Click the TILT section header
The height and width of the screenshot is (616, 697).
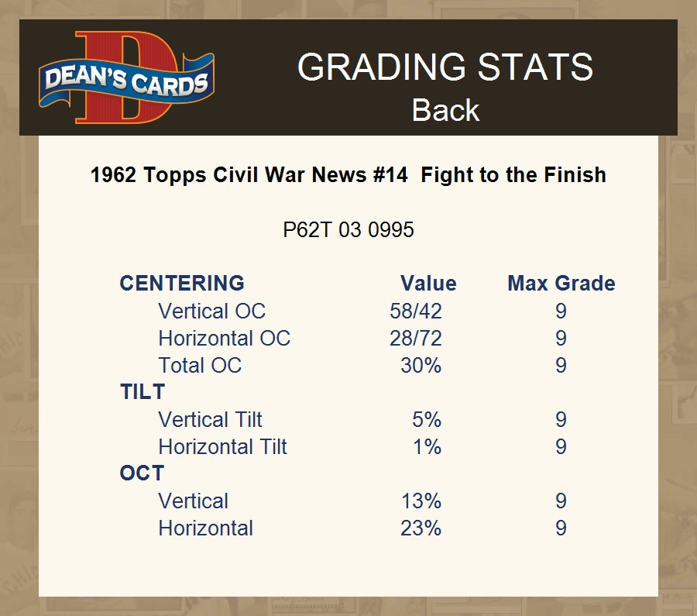pyautogui.click(x=142, y=392)
